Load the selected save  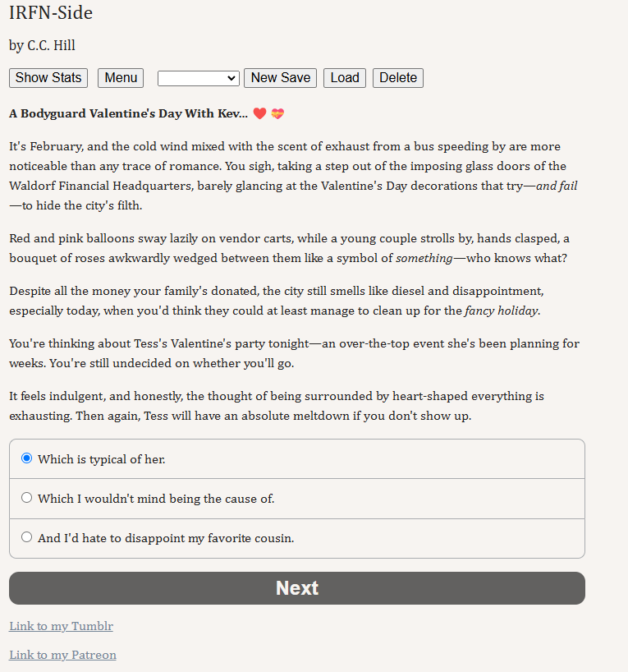click(345, 78)
